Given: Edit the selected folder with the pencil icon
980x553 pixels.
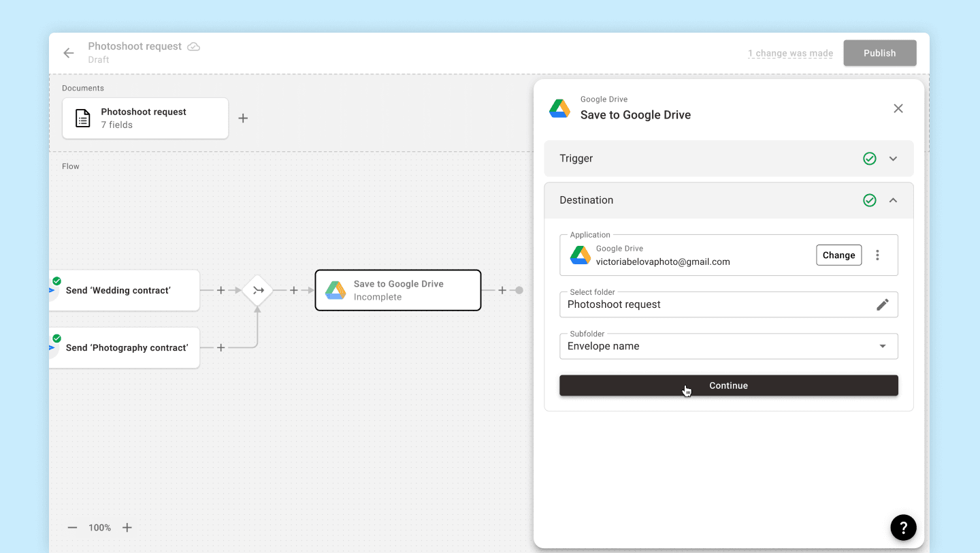Looking at the screenshot, I should click(x=883, y=304).
